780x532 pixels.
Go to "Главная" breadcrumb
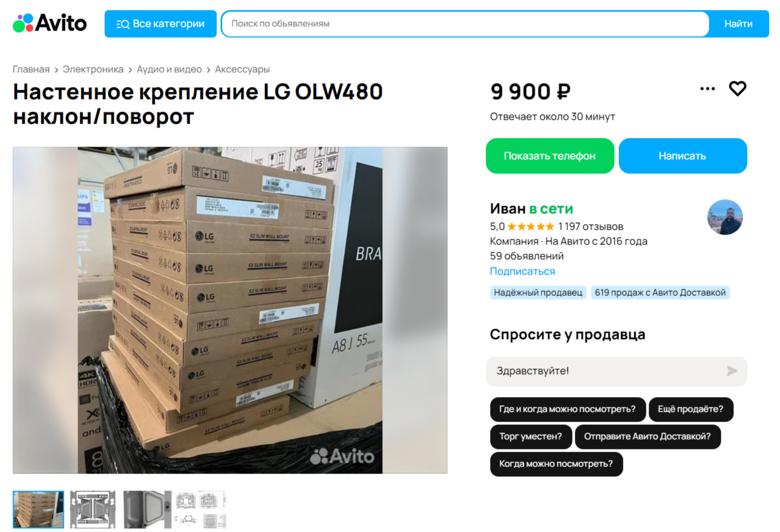click(x=31, y=69)
